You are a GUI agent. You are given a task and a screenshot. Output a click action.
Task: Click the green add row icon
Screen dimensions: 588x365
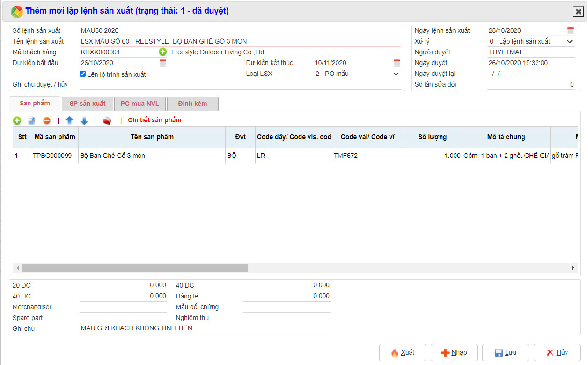[17, 120]
